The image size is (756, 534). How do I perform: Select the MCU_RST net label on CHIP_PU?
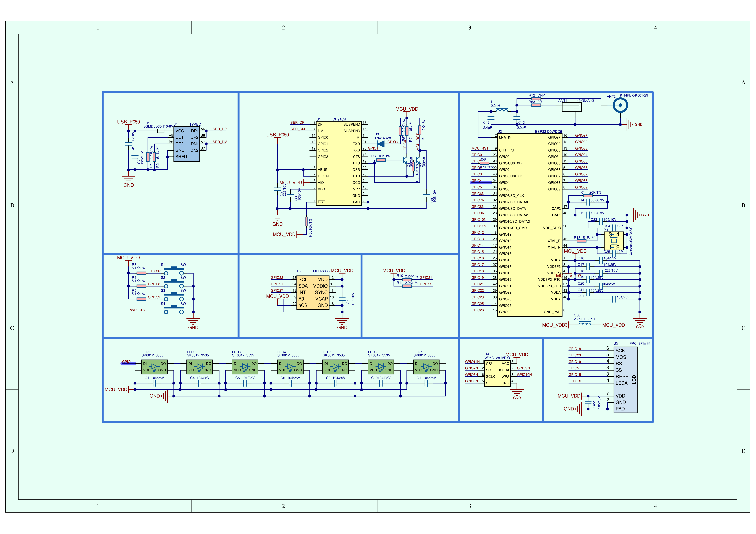click(480, 148)
